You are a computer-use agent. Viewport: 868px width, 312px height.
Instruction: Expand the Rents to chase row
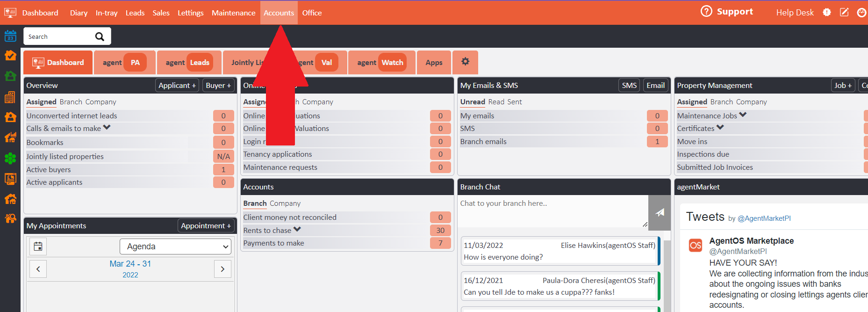[x=297, y=230]
